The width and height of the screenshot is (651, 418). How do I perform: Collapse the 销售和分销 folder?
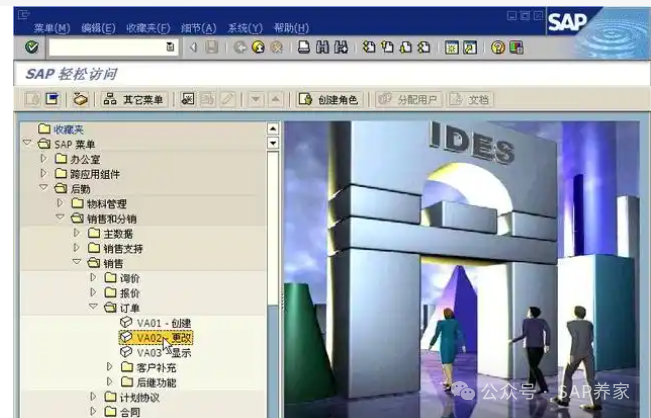(60, 218)
